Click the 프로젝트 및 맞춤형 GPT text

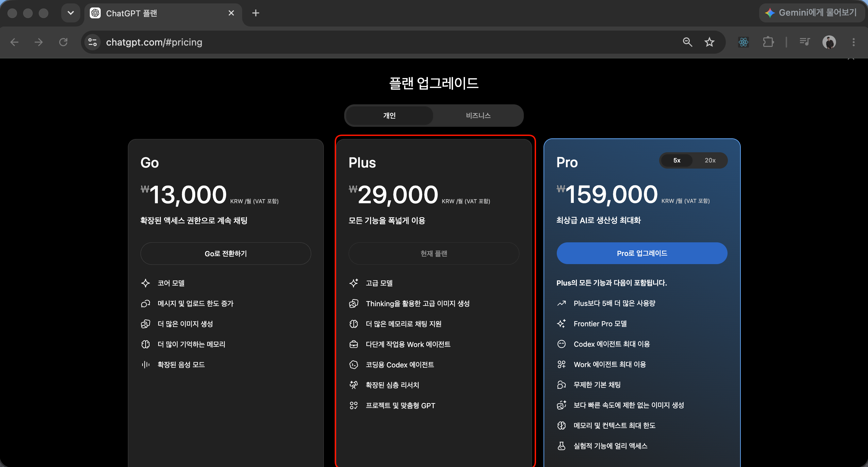coord(400,405)
